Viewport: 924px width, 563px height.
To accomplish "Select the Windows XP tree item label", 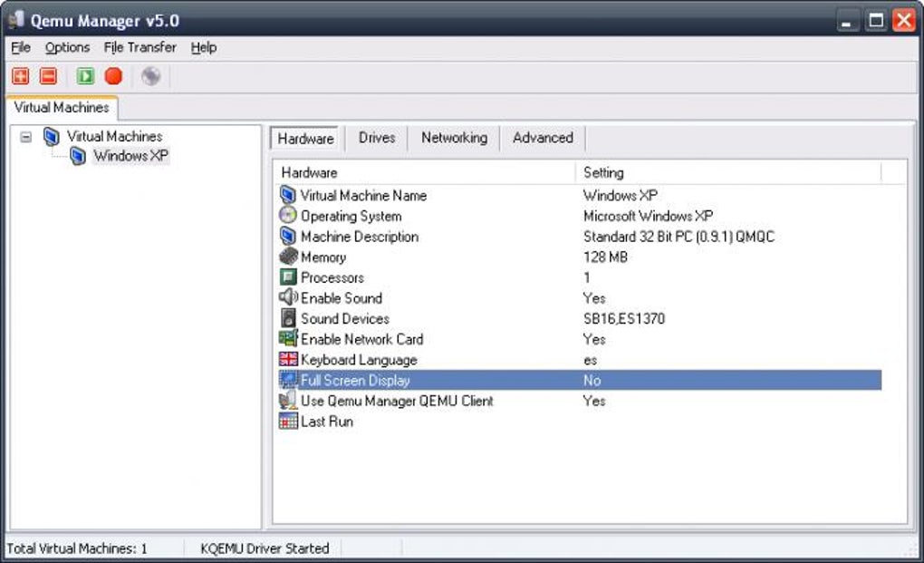I will 130,156.
